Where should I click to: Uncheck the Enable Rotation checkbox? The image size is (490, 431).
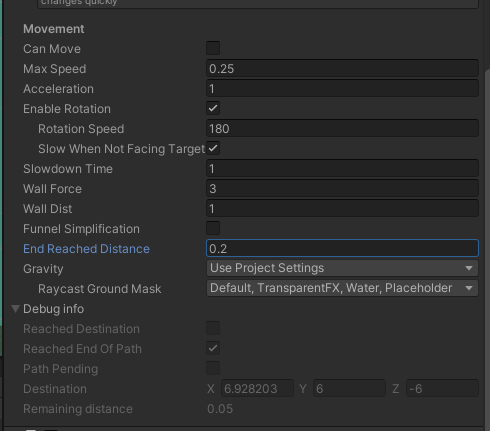(213, 108)
